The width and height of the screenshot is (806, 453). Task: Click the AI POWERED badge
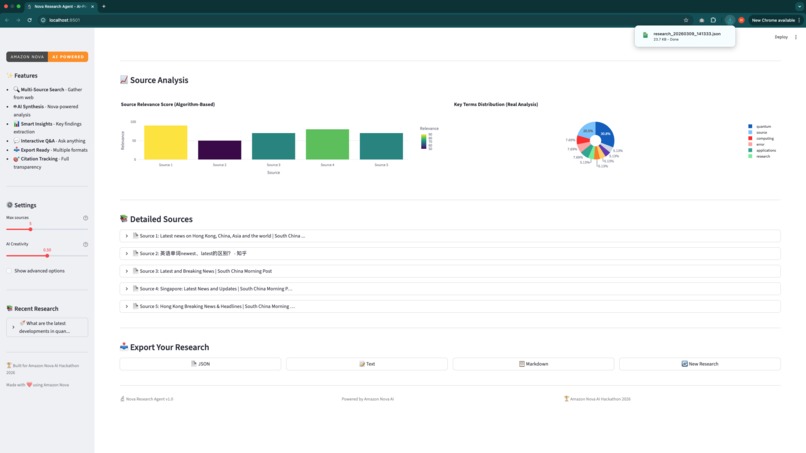(68, 57)
